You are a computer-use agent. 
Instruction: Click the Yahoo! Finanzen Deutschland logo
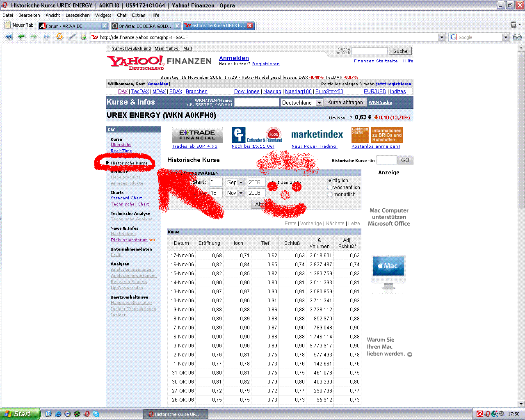coord(159,62)
